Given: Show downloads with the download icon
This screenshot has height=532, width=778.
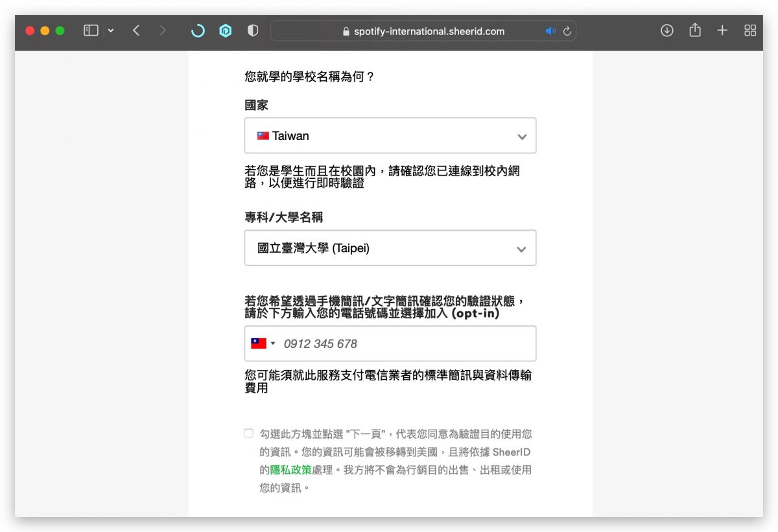Looking at the screenshot, I should pyautogui.click(x=666, y=30).
